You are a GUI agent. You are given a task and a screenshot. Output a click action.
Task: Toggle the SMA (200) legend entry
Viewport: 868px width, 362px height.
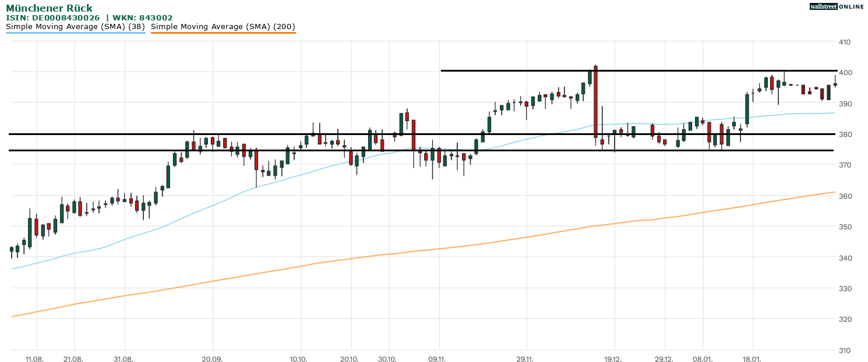[223, 27]
